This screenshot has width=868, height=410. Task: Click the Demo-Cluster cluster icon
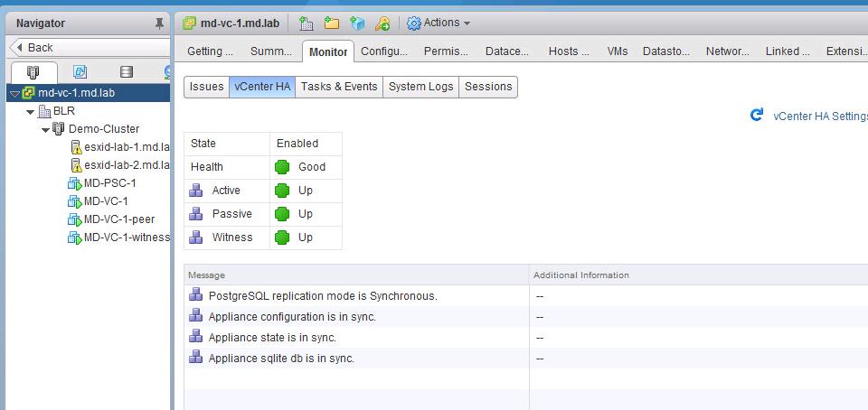tap(58, 129)
